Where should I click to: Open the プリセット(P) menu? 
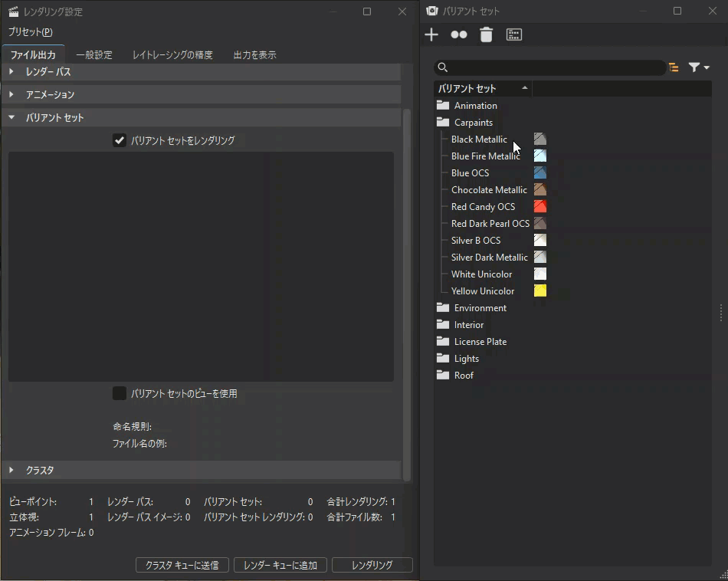tap(31, 32)
